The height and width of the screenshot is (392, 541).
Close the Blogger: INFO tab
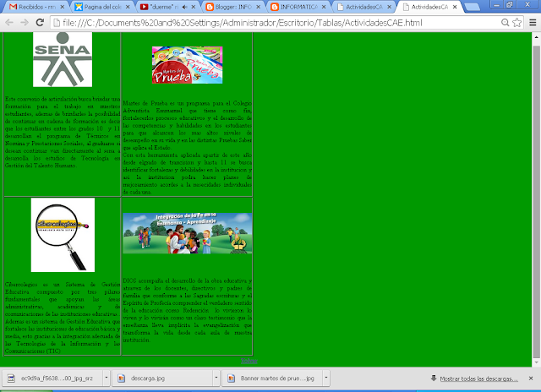click(x=258, y=7)
